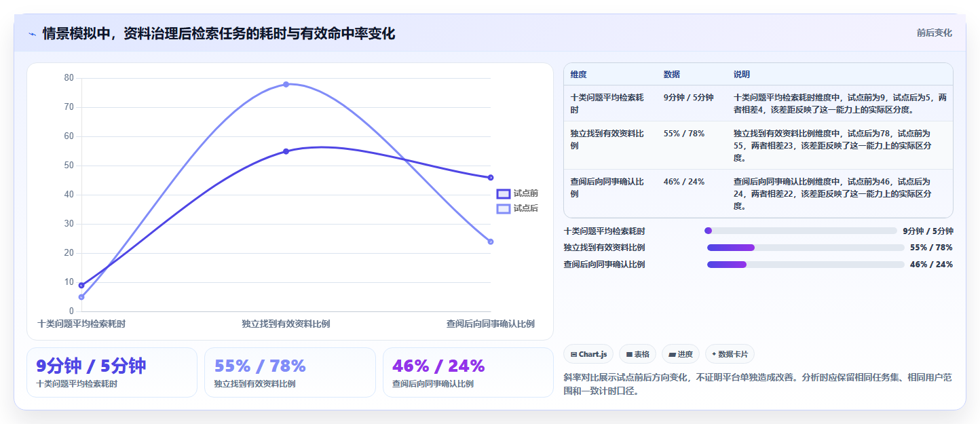Viewport: 980px width, 424px height.
Task: Click progress value 9分钟 / 5分钟 at right
Action: coord(928,231)
